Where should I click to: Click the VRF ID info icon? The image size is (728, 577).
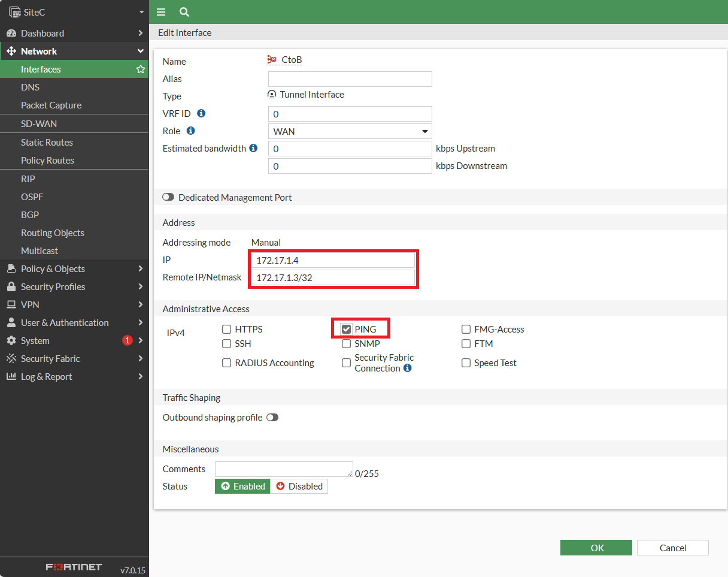201,113
